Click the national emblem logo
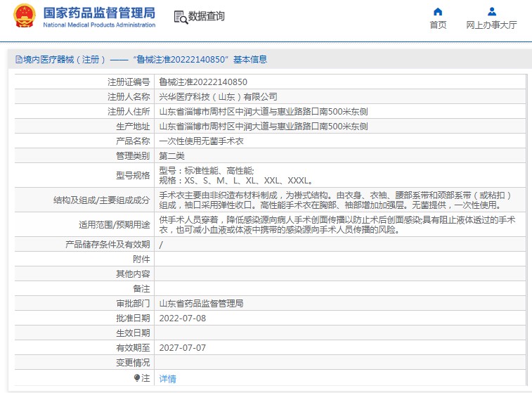The height and width of the screenshot is (393, 532). 24,16
